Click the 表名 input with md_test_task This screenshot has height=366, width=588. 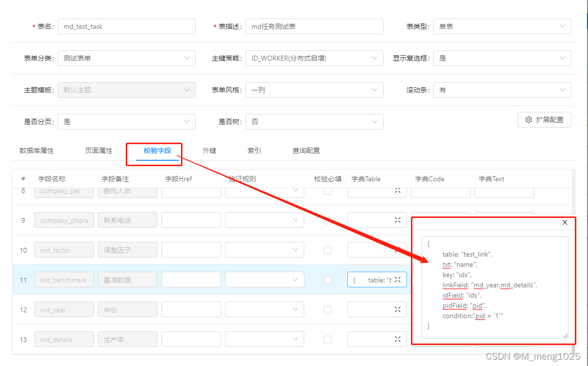[126, 26]
